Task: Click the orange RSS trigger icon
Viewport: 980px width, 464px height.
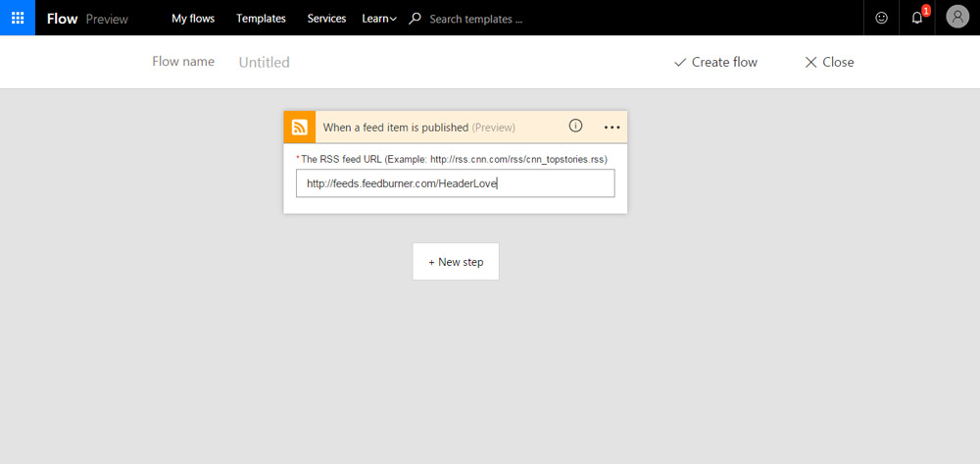Action: (299, 127)
